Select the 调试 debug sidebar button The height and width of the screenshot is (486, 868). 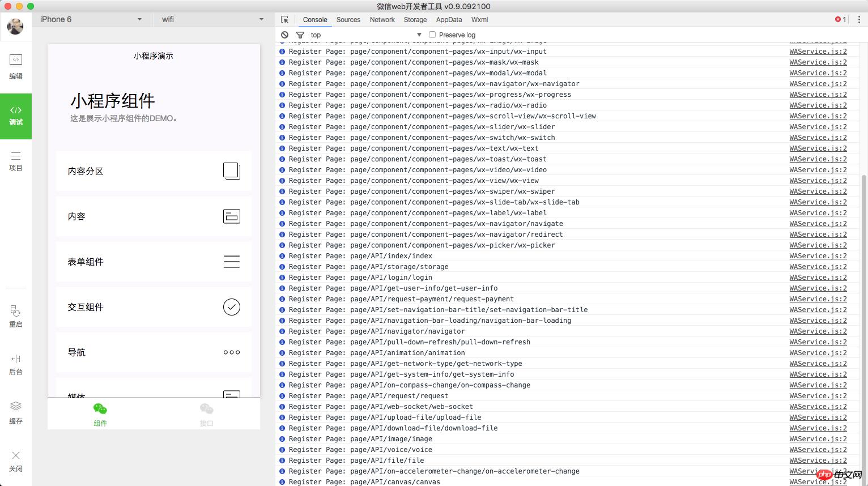16,116
